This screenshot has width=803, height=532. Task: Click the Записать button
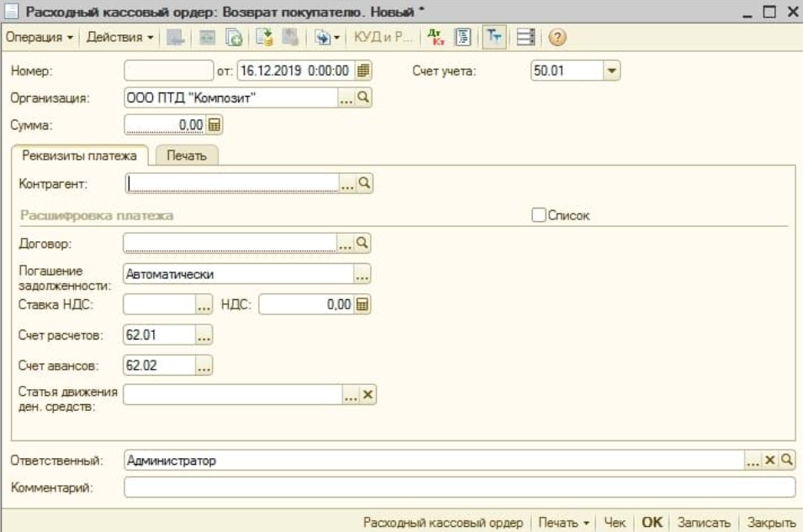pyautogui.click(x=704, y=523)
